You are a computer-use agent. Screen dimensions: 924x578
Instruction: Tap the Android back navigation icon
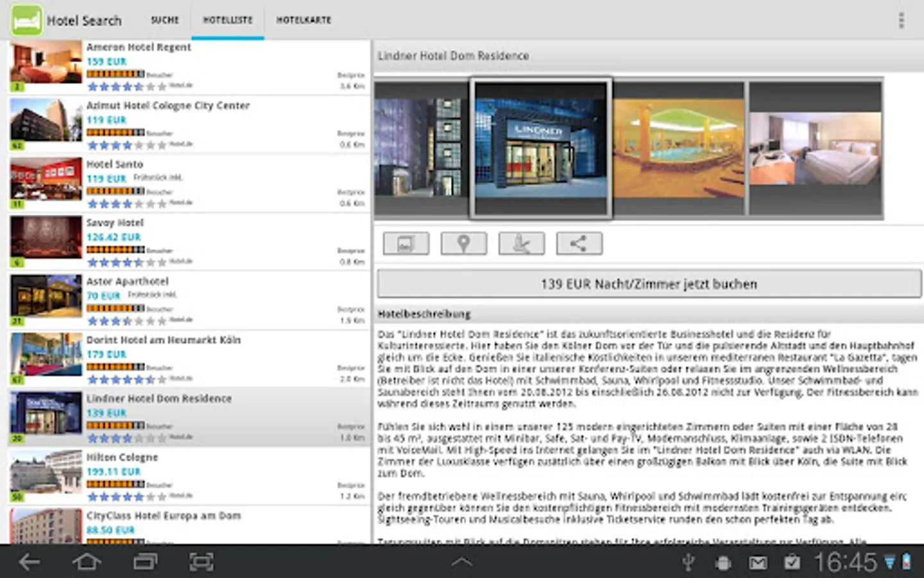(29, 562)
